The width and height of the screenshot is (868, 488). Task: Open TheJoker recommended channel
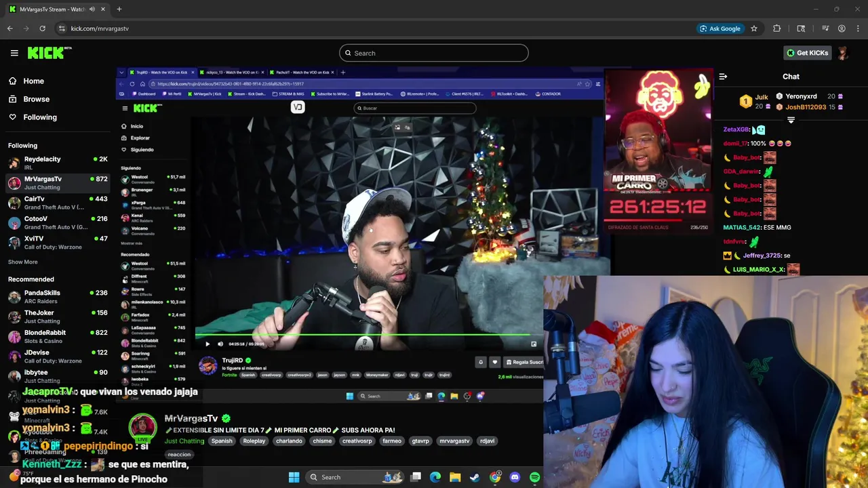click(58, 317)
